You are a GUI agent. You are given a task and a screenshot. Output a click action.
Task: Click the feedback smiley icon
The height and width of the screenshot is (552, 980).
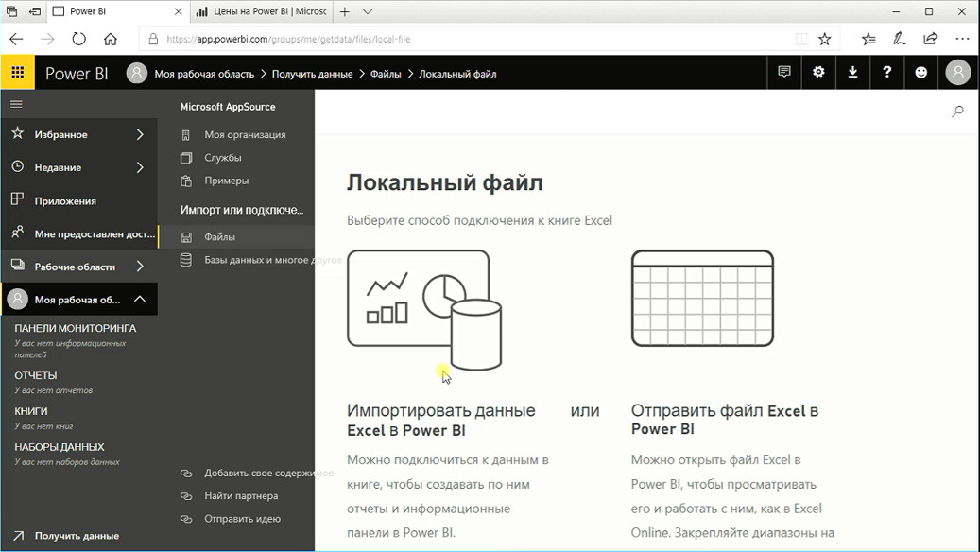[x=921, y=73]
